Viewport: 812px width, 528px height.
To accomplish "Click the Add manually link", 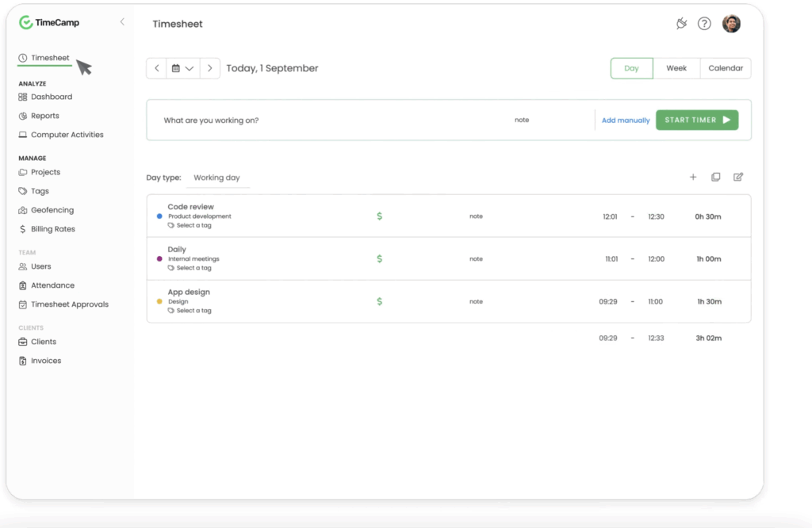I will tap(626, 121).
